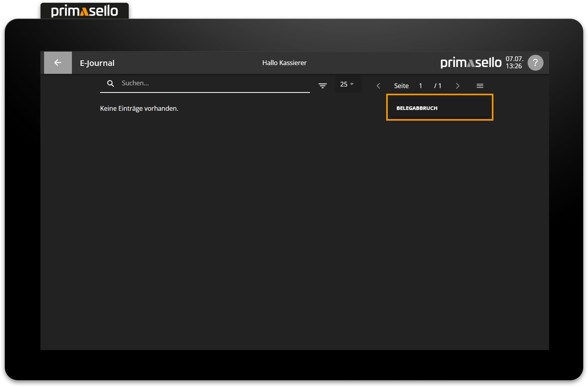Click the back arrow to leave E-Journal
Image resolution: width=588 pixels, height=387 pixels.
click(x=58, y=62)
